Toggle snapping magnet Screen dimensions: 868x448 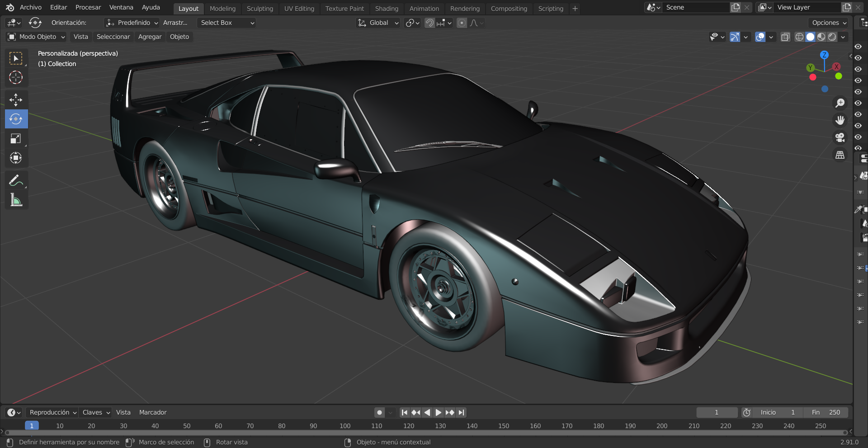(x=429, y=23)
